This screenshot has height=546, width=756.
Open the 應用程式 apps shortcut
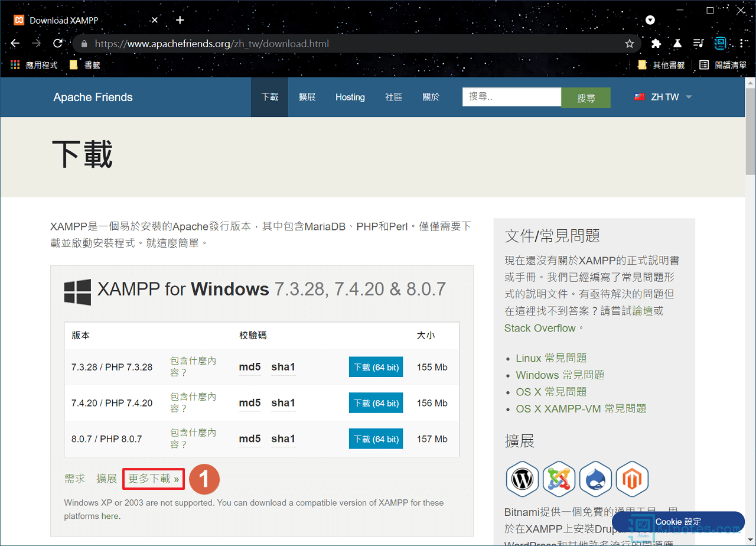[x=34, y=65]
